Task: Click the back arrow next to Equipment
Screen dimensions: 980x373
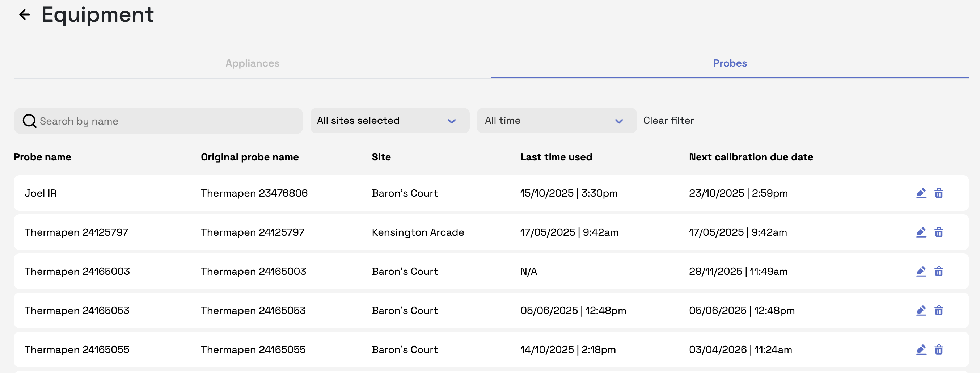Action: [x=25, y=15]
